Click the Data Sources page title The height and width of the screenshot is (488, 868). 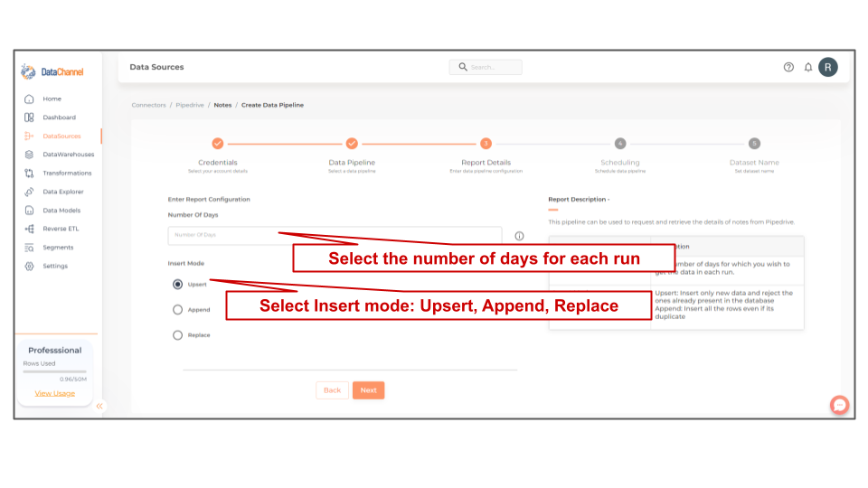click(x=156, y=67)
